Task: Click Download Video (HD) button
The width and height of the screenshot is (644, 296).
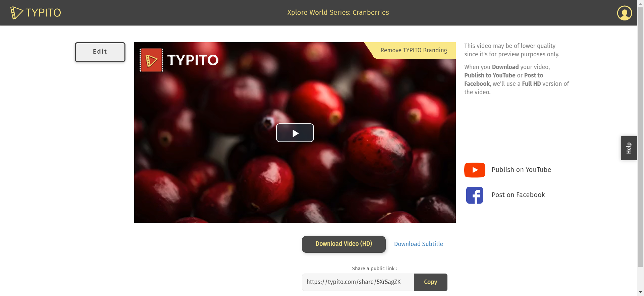Action: (x=343, y=244)
